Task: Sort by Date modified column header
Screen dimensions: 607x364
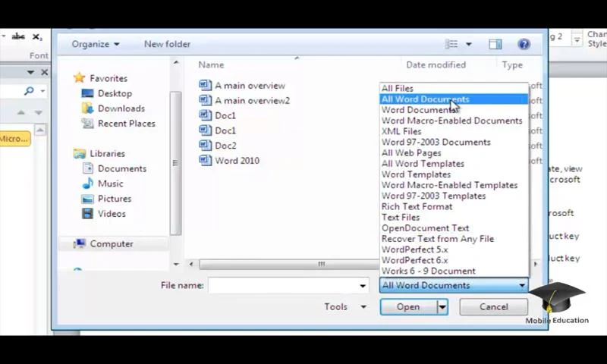Action: [436, 65]
